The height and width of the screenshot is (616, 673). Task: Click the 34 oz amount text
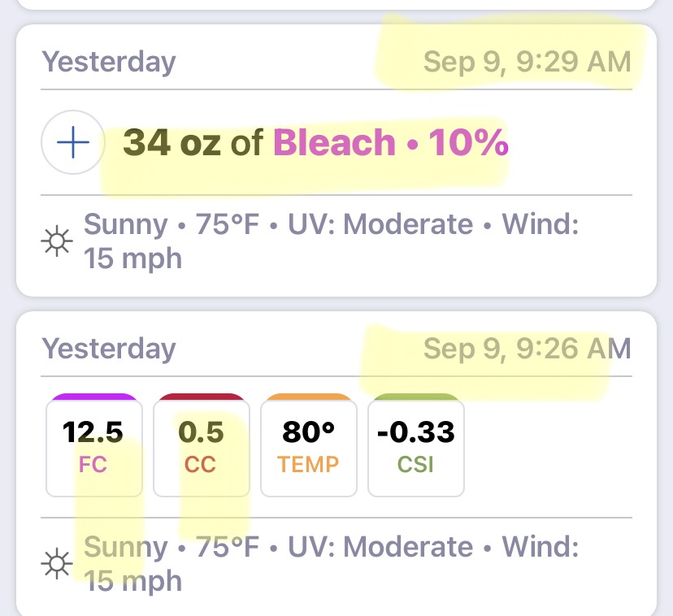[x=172, y=142]
